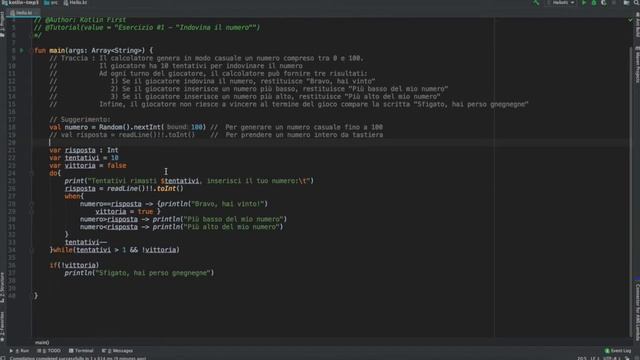Click the 'when{' keyword line

pos(74,196)
